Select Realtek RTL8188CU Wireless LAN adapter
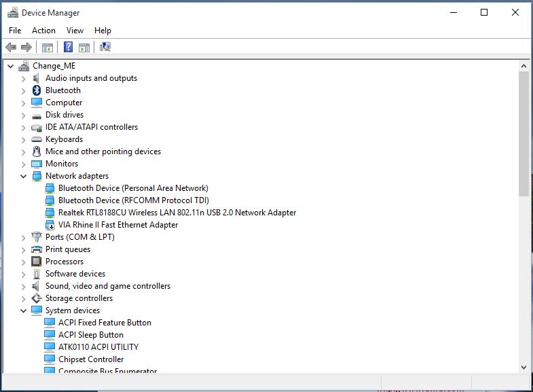533x392 pixels. click(x=177, y=213)
